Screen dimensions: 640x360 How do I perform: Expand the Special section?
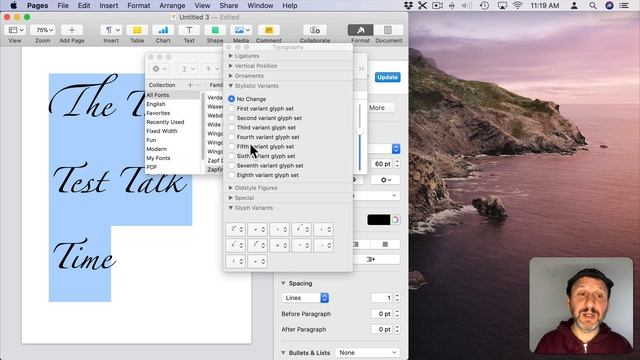pos(231,198)
